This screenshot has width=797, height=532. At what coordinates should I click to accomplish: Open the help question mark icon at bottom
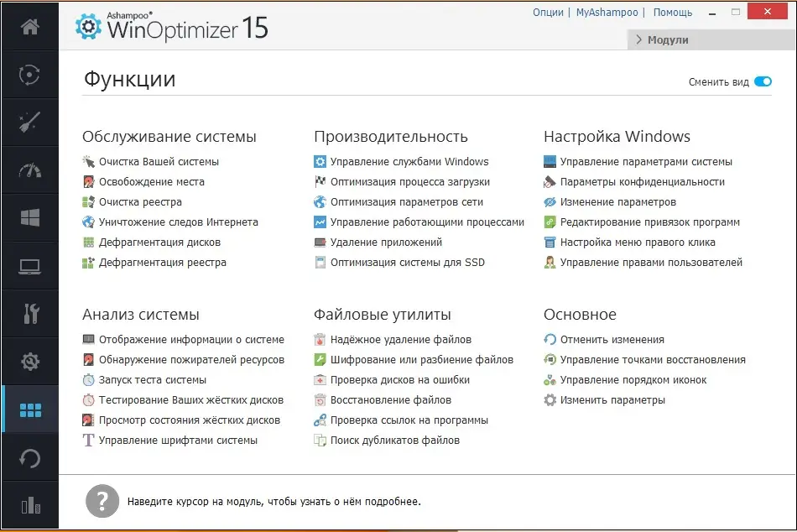click(102, 501)
